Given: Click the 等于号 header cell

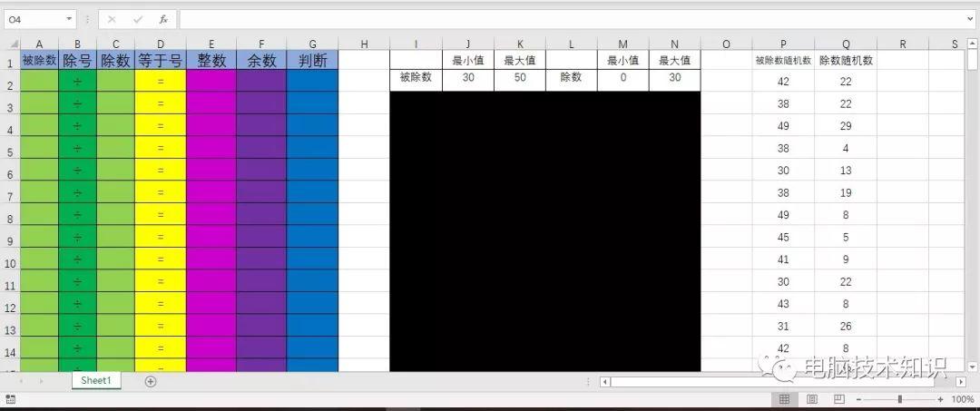Looking at the screenshot, I should pos(161,60).
